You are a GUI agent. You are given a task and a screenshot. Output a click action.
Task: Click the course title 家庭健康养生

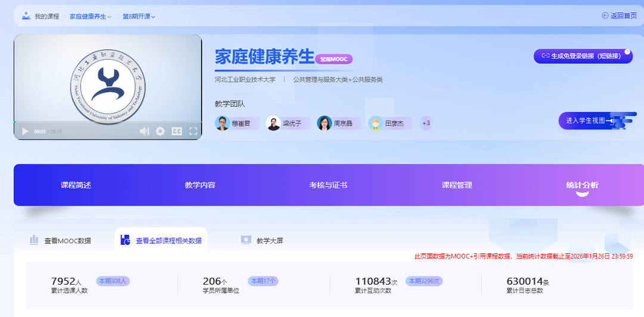[x=265, y=56]
